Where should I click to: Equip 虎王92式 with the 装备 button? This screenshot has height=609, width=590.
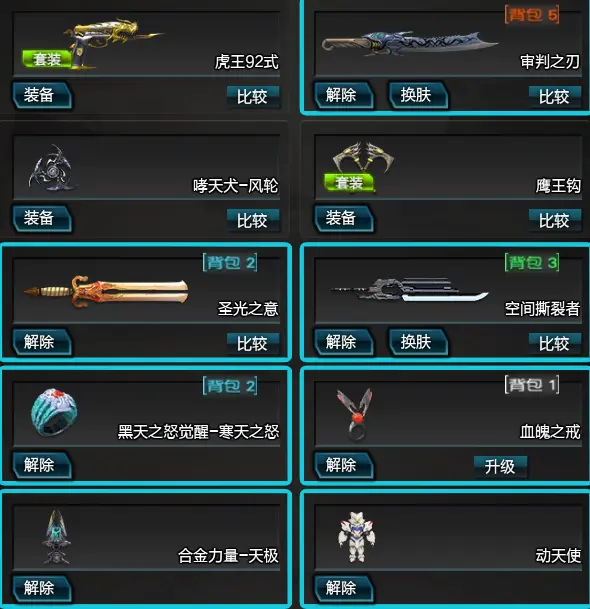42,95
